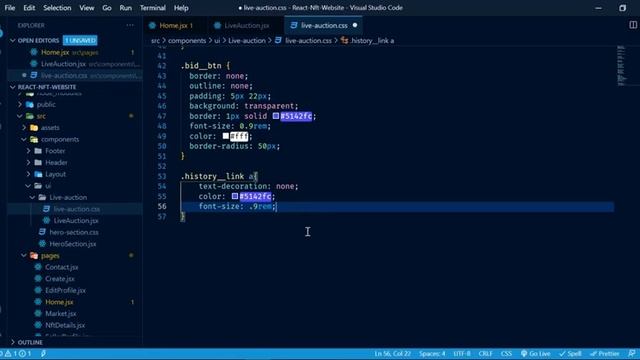Open live-auction.css in file tree
Image resolution: width=640 pixels, height=360 pixels.
coord(76,209)
